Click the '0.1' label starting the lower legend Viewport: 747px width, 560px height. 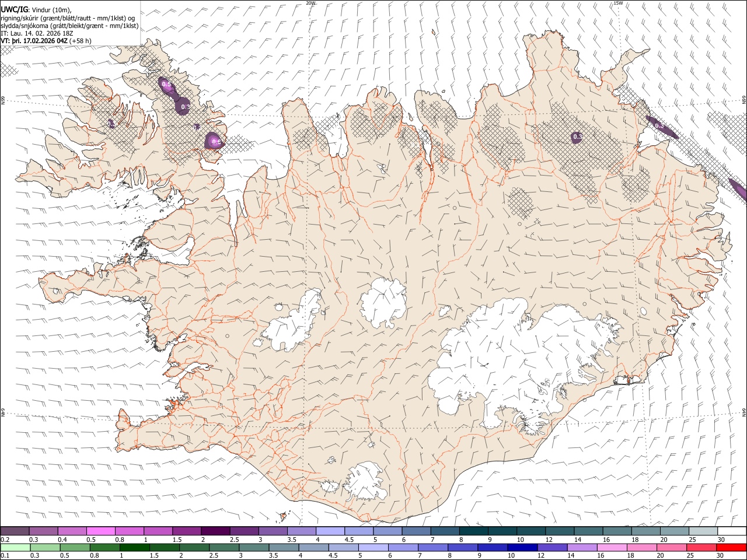[5, 556]
